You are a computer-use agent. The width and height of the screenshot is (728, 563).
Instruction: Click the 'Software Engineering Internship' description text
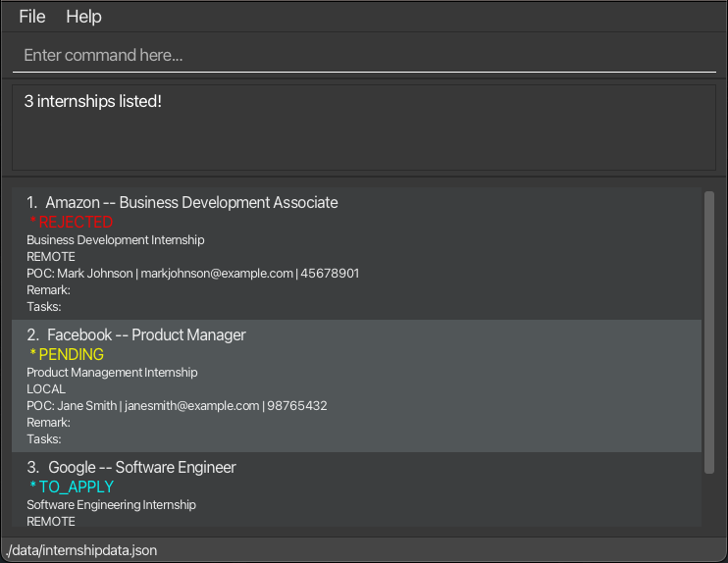click(111, 504)
